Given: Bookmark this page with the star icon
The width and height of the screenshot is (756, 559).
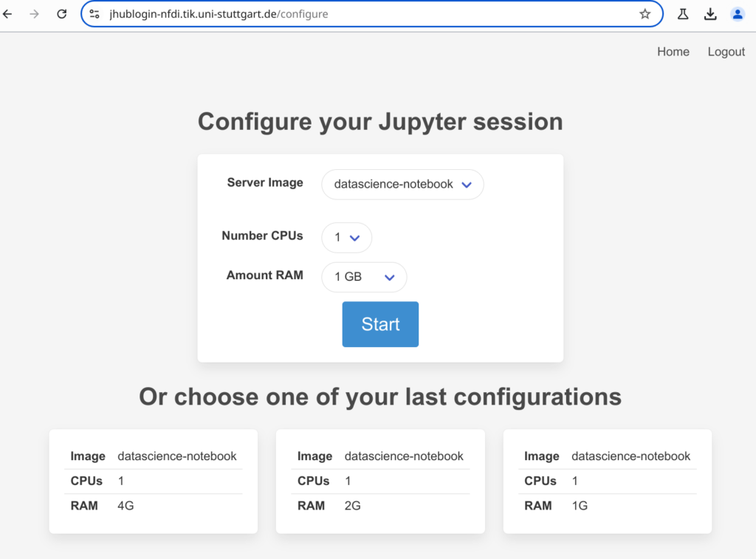Looking at the screenshot, I should (x=645, y=14).
